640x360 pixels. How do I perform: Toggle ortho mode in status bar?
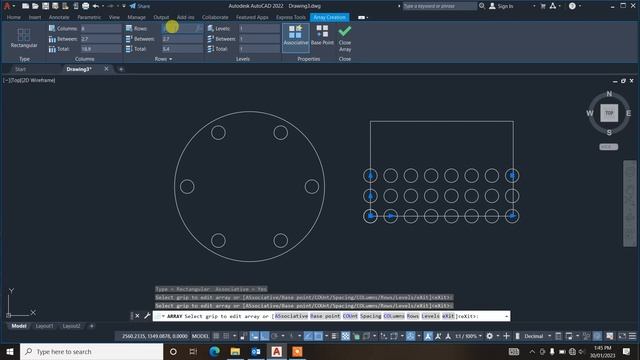pyautogui.click(x=264, y=336)
